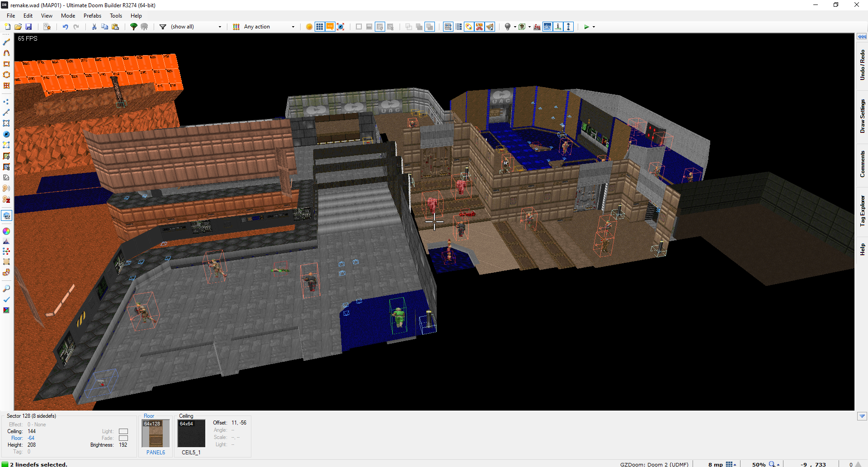Screen dimensions: 868x467
Task: Redo the last undone action
Action: point(76,27)
